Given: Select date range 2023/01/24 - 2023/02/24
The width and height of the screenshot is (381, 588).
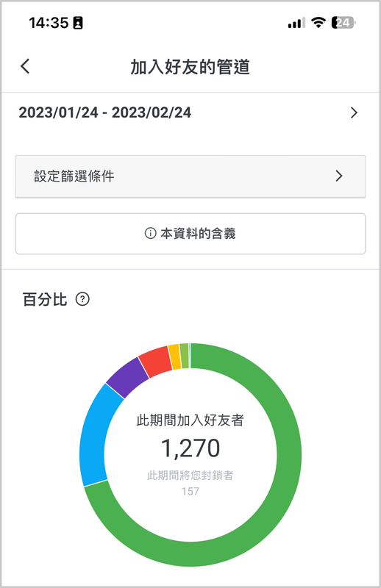Looking at the screenshot, I should pos(104,112).
